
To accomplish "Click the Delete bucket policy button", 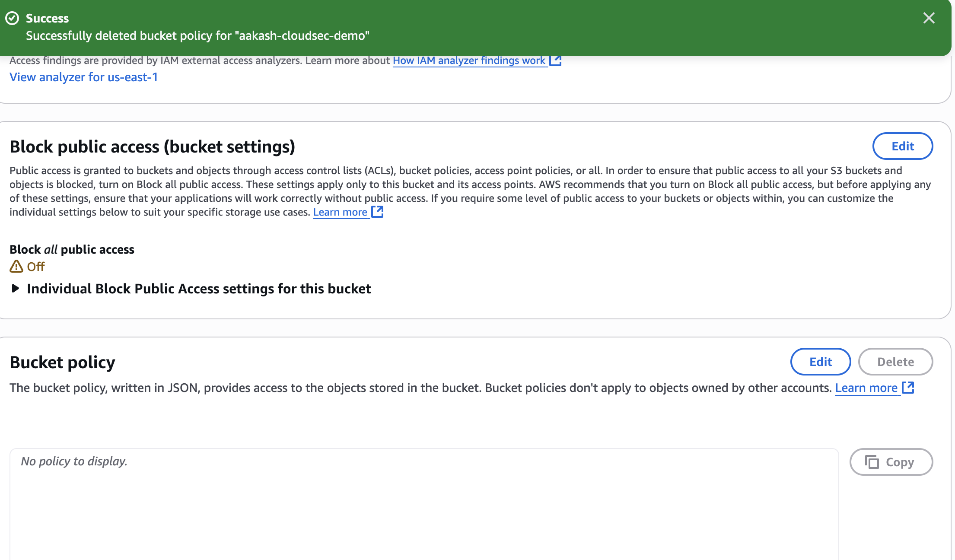I will click(x=895, y=362).
